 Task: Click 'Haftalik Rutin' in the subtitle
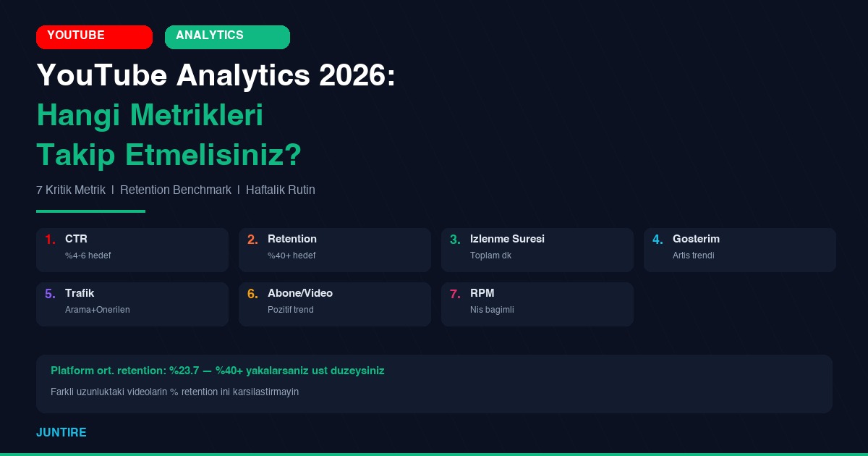(281, 190)
